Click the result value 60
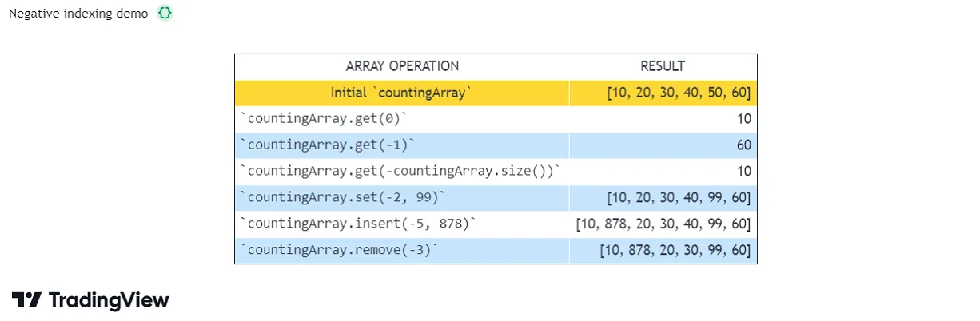This screenshot has width=980, height=321. click(x=743, y=145)
